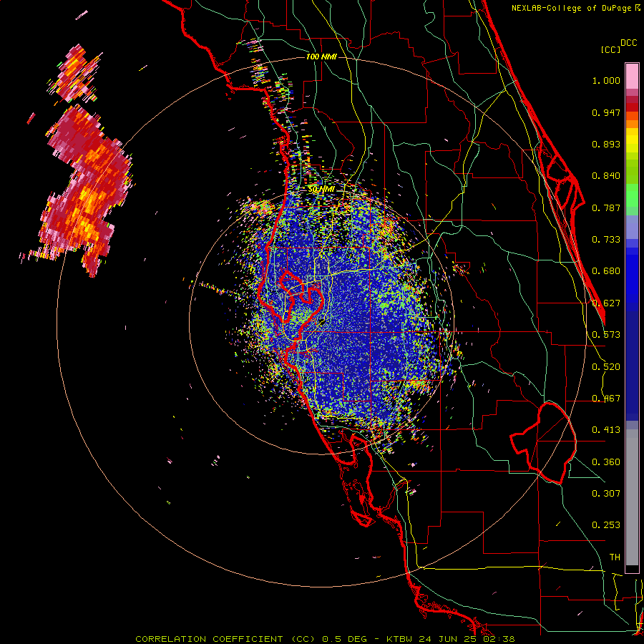Select the 0.893 legend value
Image resolution: width=644 pixels, height=644 pixels.
(606, 144)
